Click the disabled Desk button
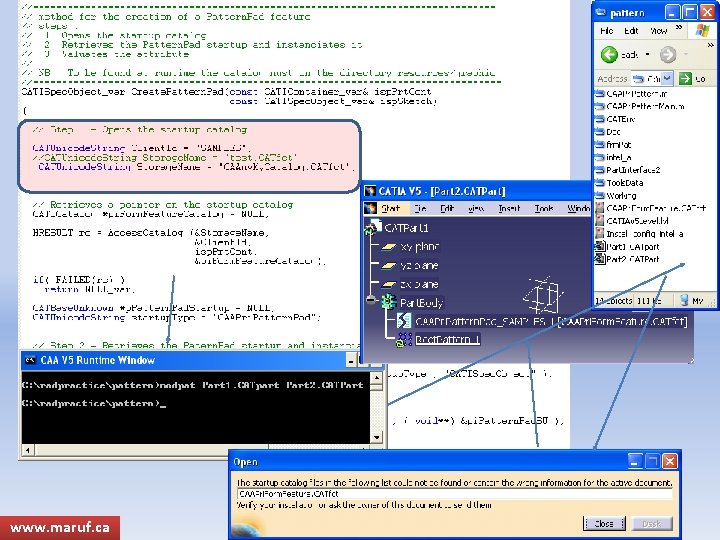The image size is (720, 540). tap(652, 523)
